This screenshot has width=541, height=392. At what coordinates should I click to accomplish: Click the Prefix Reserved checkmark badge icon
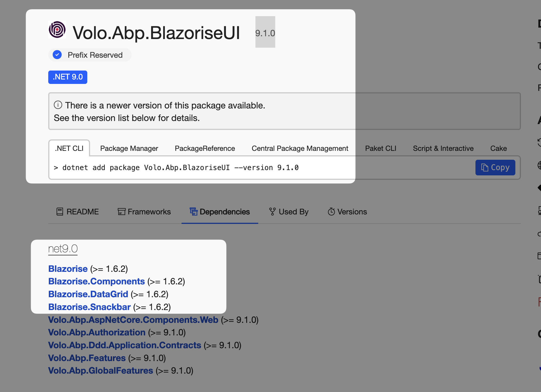coord(57,55)
